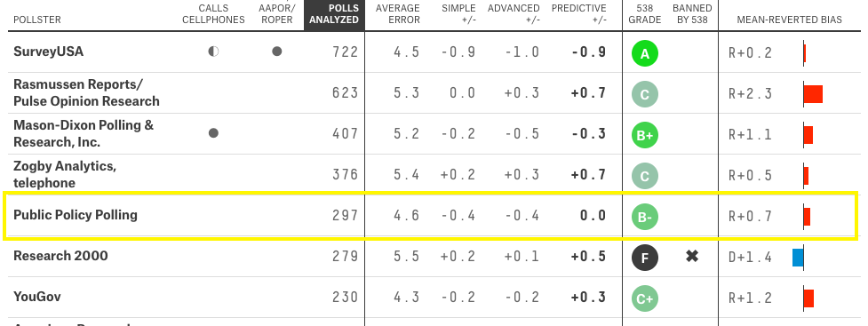This screenshot has height=326, width=868.
Task: Sort by Pollster column header
Action: [37, 20]
